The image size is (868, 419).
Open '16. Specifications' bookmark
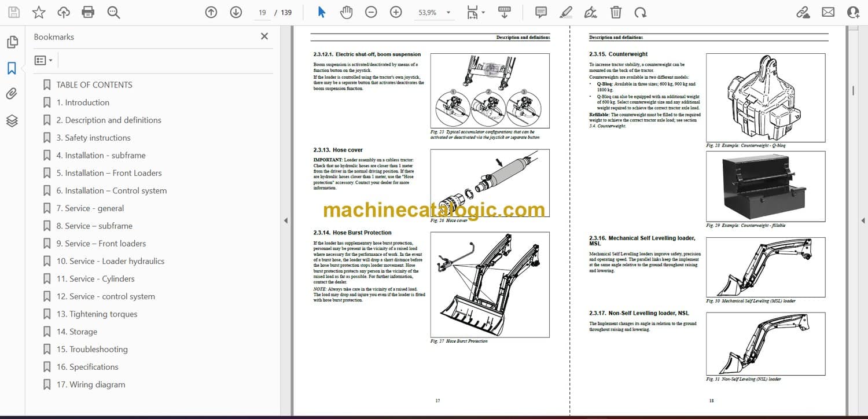click(87, 367)
